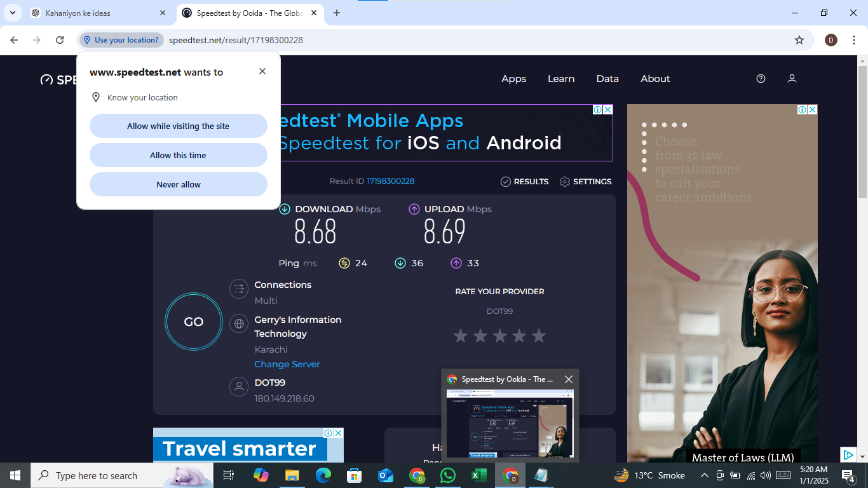868x488 pixels.
Task: Click the Speedtest for iOS and Android banner
Action: tap(447, 133)
